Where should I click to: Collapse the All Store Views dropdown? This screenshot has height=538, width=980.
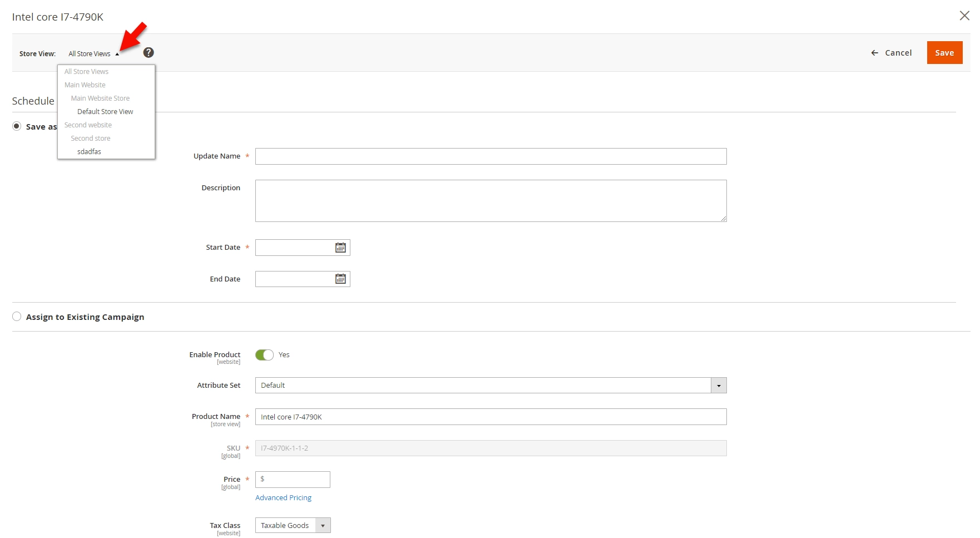(93, 54)
